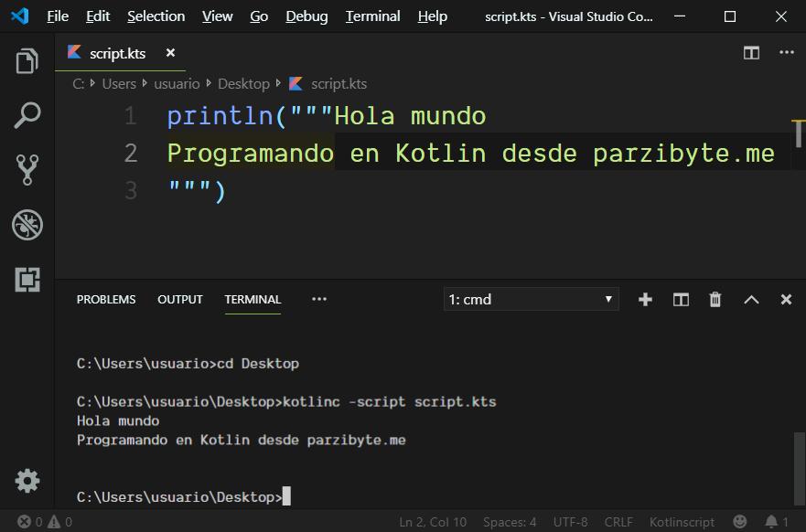Click the Kotlin file icon in breadcrumb
Image resolution: width=806 pixels, height=532 pixels.
coord(296,83)
